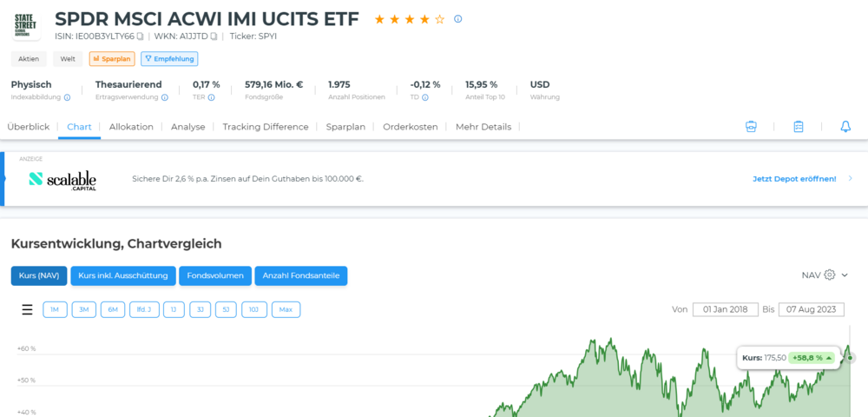Open the ad arrow chevron
The height and width of the screenshot is (417, 868).
pyautogui.click(x=851, y=178)
